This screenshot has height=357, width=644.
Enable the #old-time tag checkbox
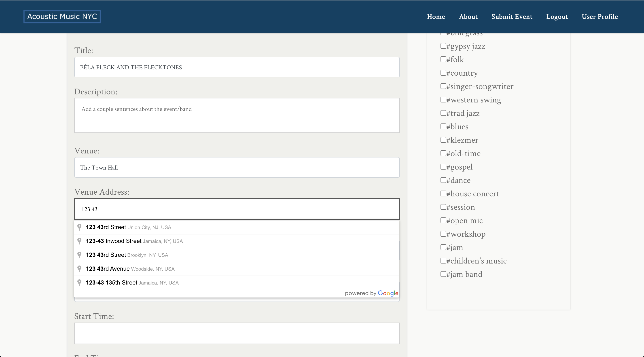[443, 153]
